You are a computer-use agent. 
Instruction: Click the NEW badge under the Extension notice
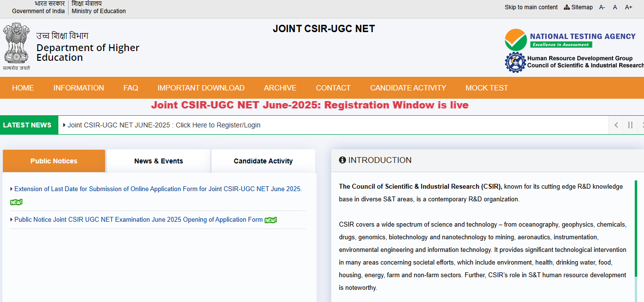pos(16,202)
